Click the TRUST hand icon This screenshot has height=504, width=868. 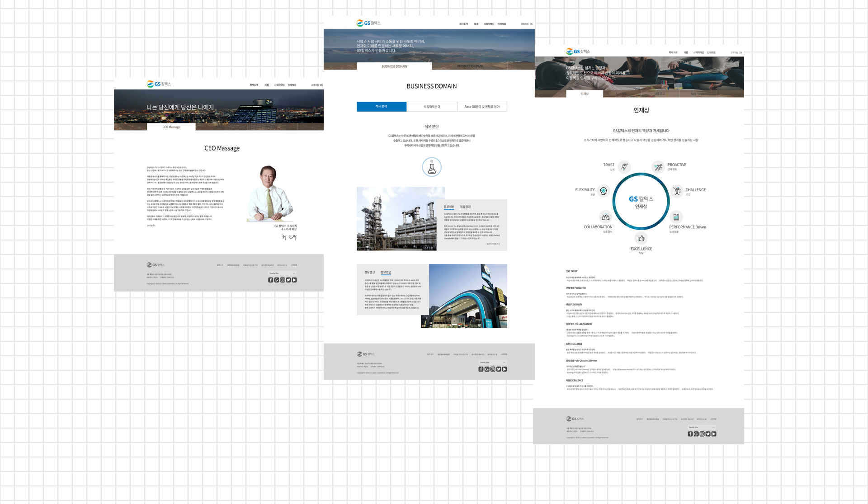click(624, 167)
